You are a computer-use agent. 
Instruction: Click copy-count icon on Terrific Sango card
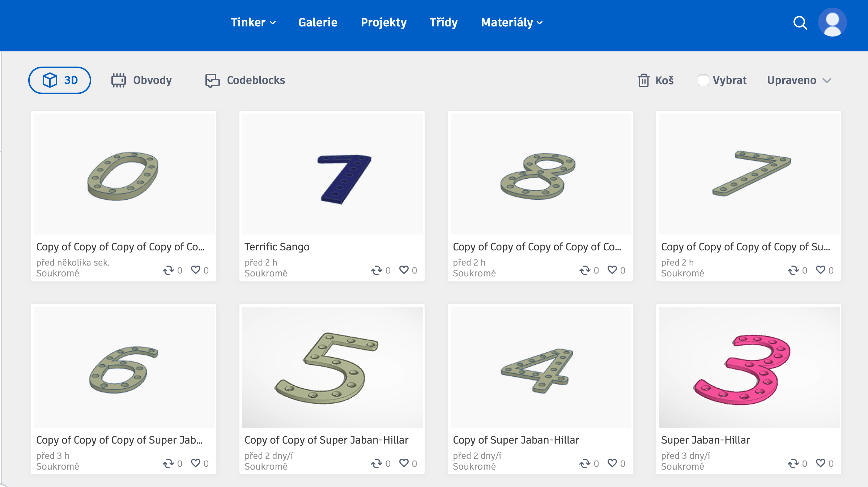[376, 270]
